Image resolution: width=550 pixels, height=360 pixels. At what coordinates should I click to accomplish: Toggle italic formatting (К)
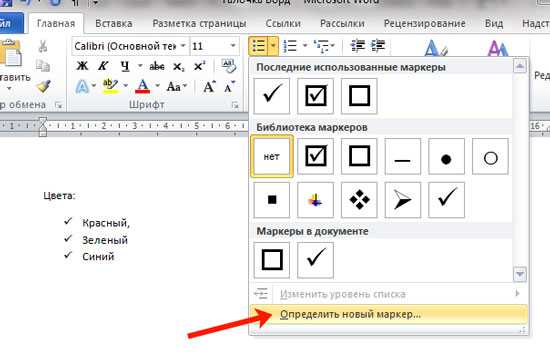pos(103,66)
